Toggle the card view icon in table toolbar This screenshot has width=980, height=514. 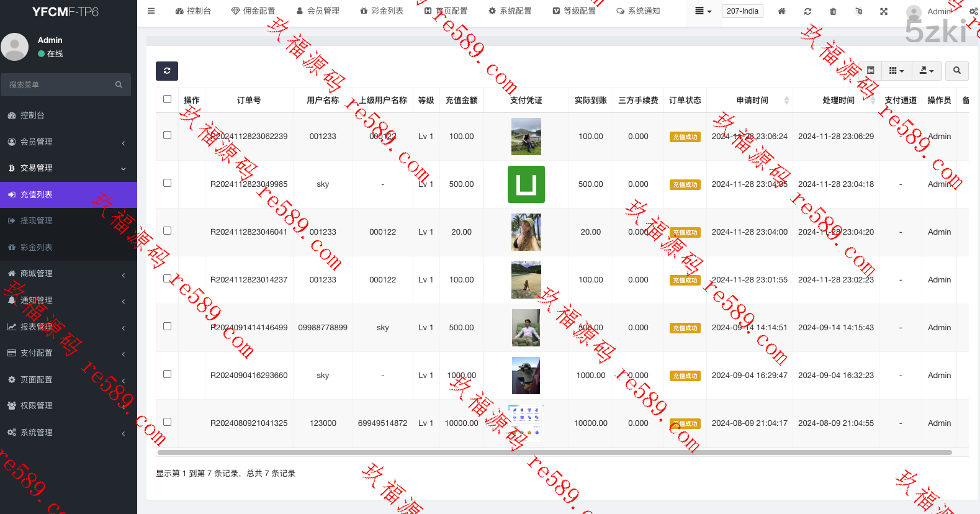coord(870,71)
